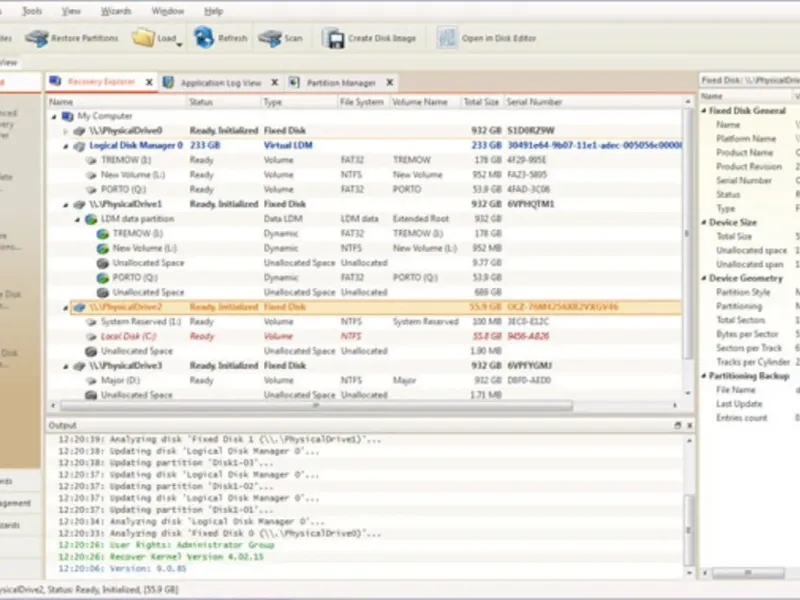Open the Wizards menu
800x600 pixels.
[x=116, y=11]
